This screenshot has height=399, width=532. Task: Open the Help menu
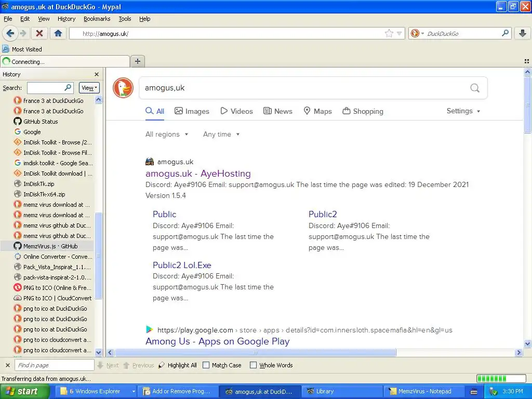145,19
